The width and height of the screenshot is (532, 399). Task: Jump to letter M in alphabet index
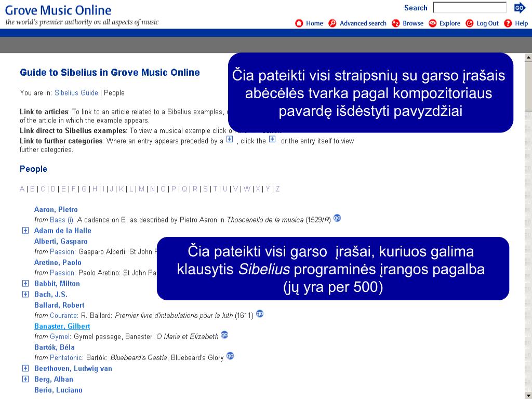141,189
